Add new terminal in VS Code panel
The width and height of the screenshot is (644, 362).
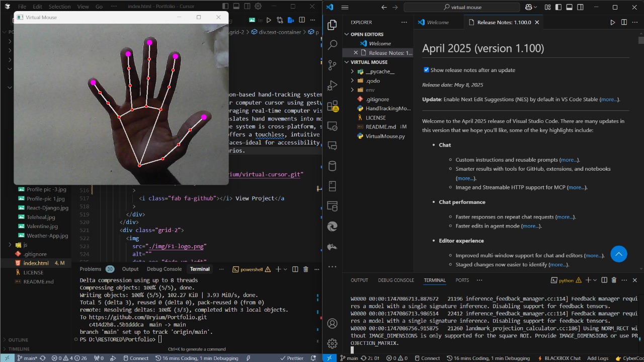tap(588, 280)
